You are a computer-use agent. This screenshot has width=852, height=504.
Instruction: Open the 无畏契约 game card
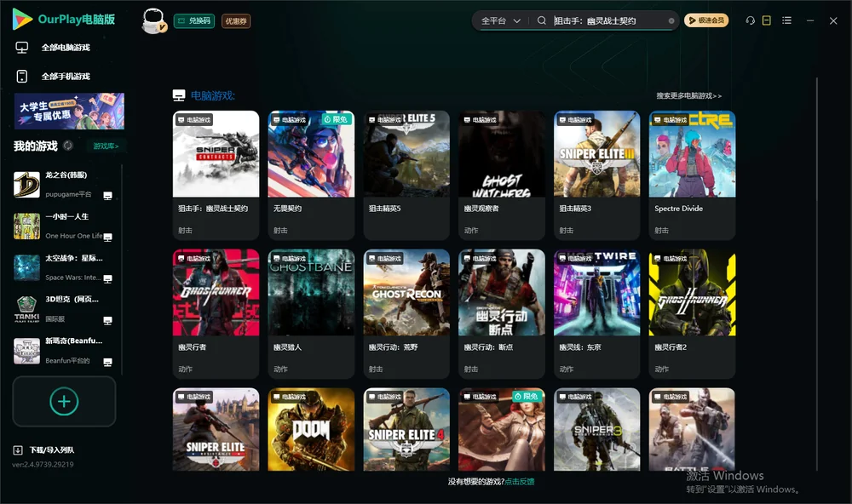point(311,175)
